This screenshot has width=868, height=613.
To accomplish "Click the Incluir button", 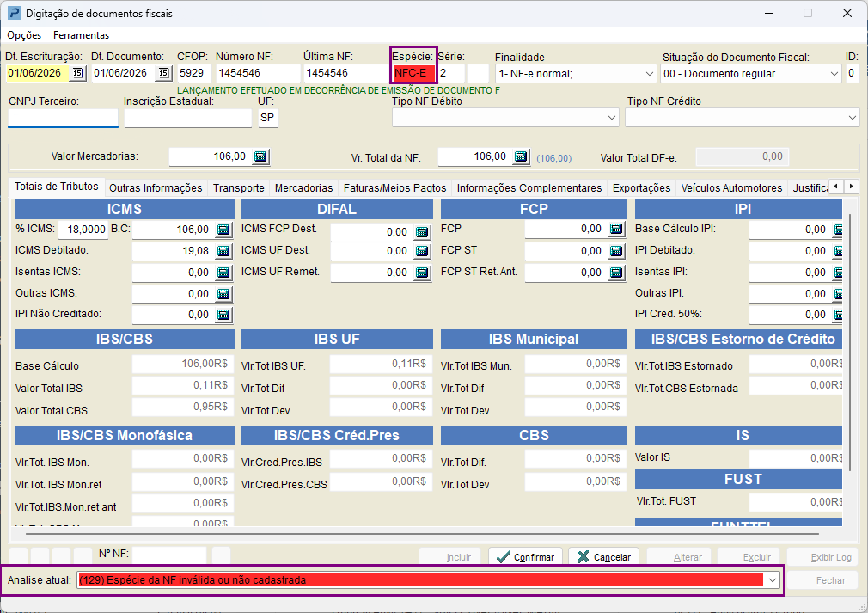I will (451, 557).
